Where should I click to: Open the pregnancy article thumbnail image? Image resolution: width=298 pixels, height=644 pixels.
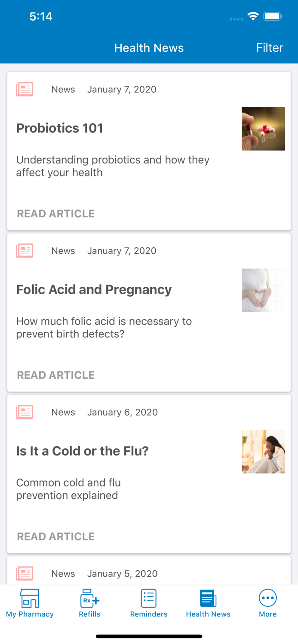[x=263, y=290]
